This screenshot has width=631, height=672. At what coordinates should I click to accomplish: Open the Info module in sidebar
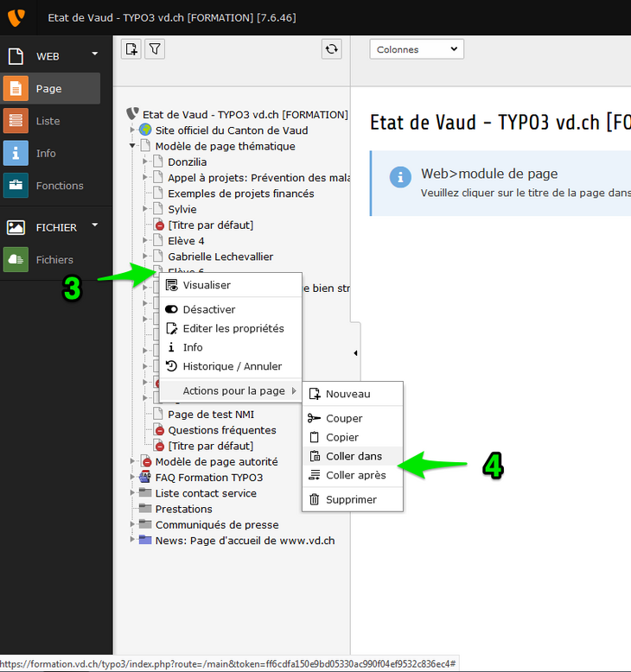coord(51,153)
